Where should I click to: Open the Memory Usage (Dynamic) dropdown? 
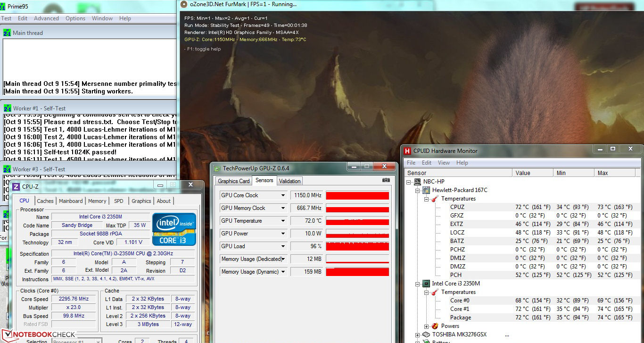pyautogui.click(x=283, y=272)
